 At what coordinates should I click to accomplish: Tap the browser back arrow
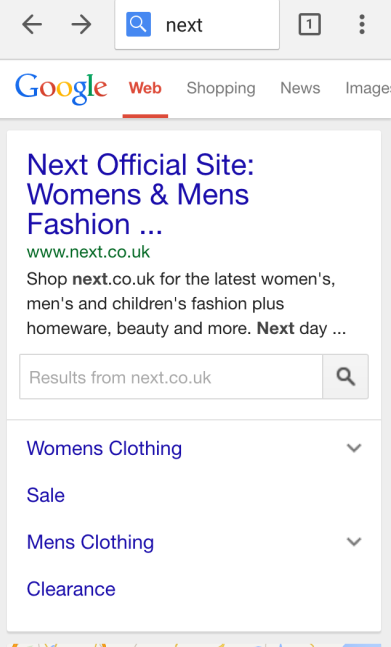32,25
